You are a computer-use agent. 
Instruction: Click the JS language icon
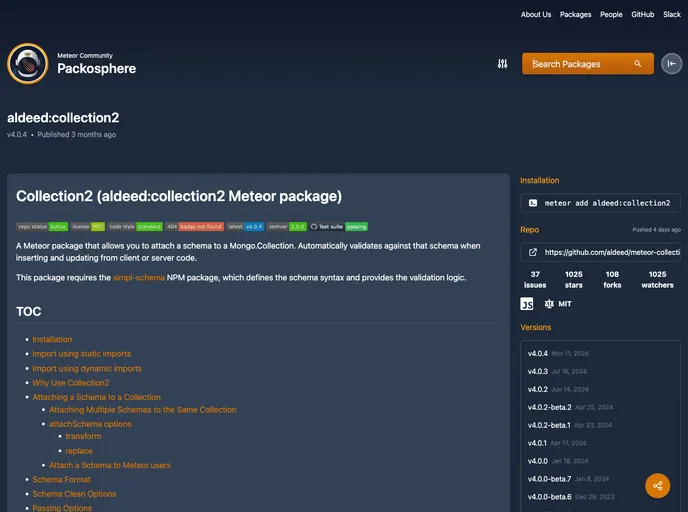pos(527,304)
